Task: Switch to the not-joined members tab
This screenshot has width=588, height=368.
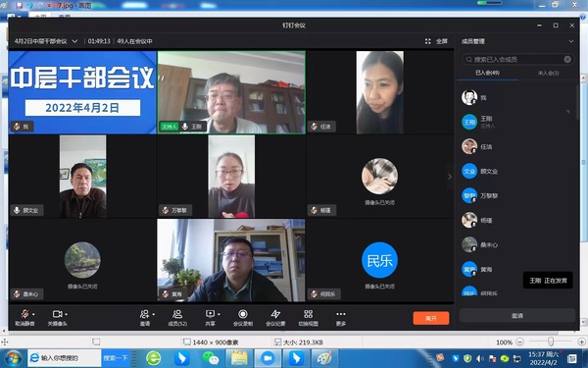Action: [548, 73]
